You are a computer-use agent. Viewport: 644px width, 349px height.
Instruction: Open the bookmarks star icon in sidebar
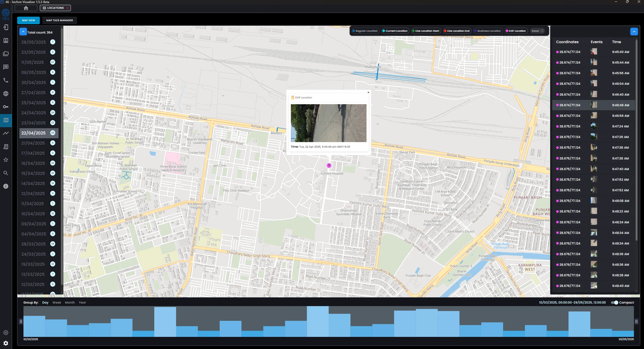tap(6, 160)
